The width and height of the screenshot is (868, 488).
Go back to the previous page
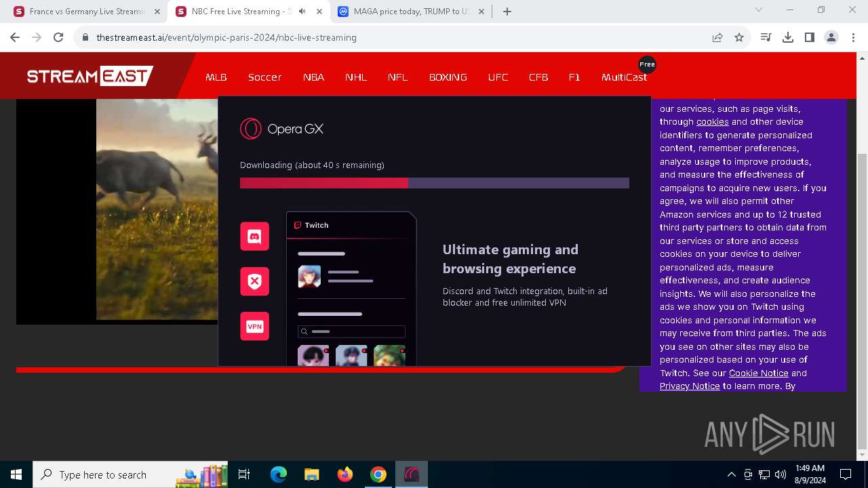(15, 37)
